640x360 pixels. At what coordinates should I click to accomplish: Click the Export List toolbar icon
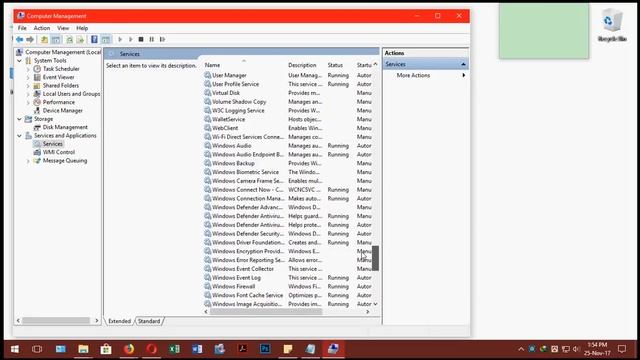point(80,40)
